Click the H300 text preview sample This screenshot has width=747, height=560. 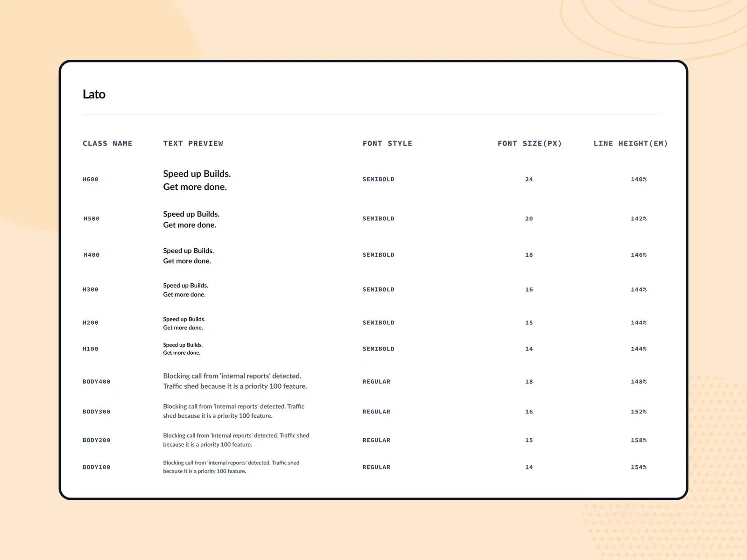click(x=186, y=290)
